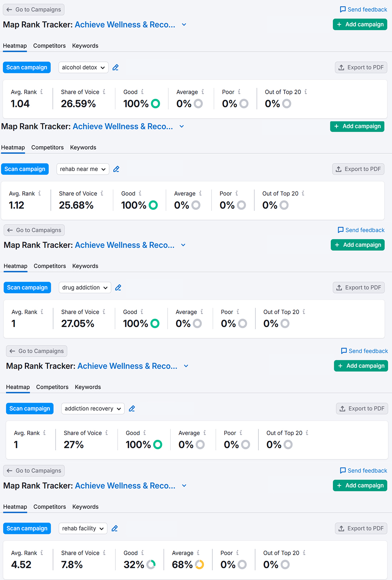The height and width of the screenshot is (580, 392).
Task: Click info icon beside Average 68% metric
Action: [198, 553]
